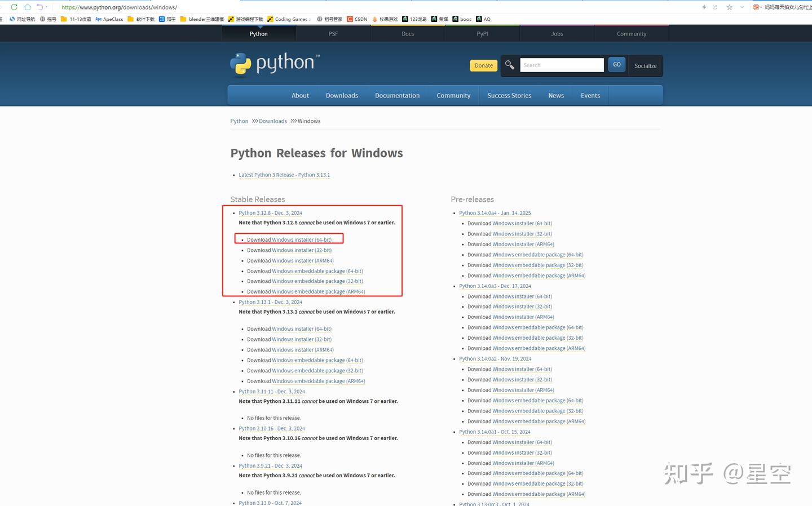The image size is (812, 506).
Task: Click the address bar URL
Action: 119,7
